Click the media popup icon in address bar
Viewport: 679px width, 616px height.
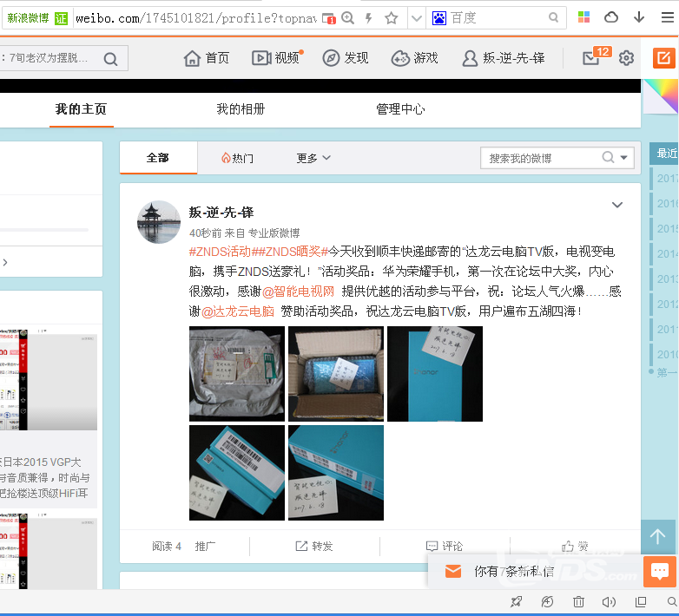point(329,18)
